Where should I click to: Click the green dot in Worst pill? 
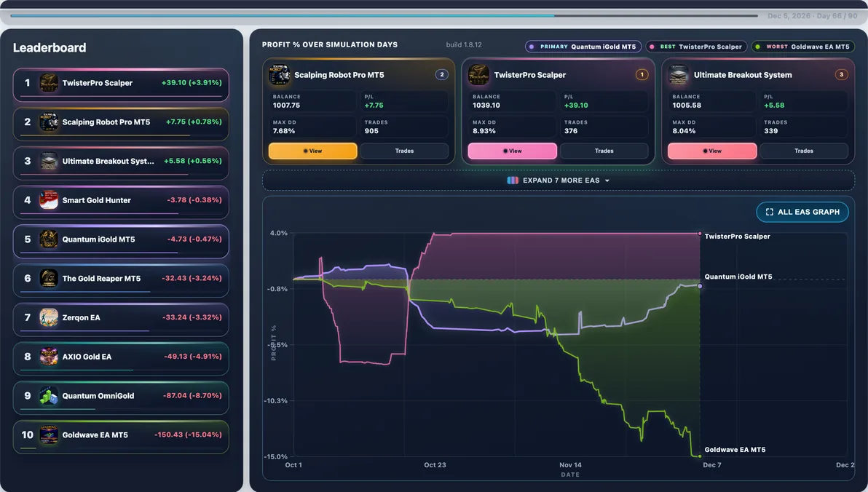pyautogui.click(x=758, y=47)
